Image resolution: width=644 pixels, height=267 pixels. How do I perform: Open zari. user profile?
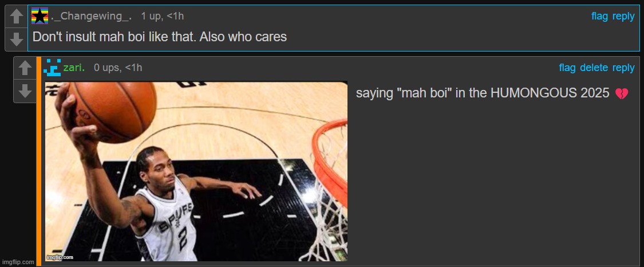pos(74,68)
